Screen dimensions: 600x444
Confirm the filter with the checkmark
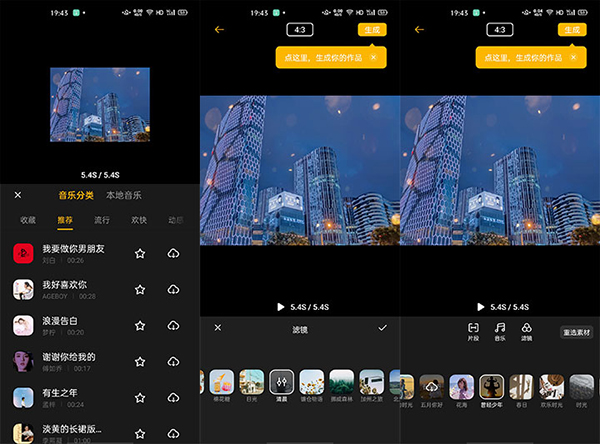click(x=382, y=327)
